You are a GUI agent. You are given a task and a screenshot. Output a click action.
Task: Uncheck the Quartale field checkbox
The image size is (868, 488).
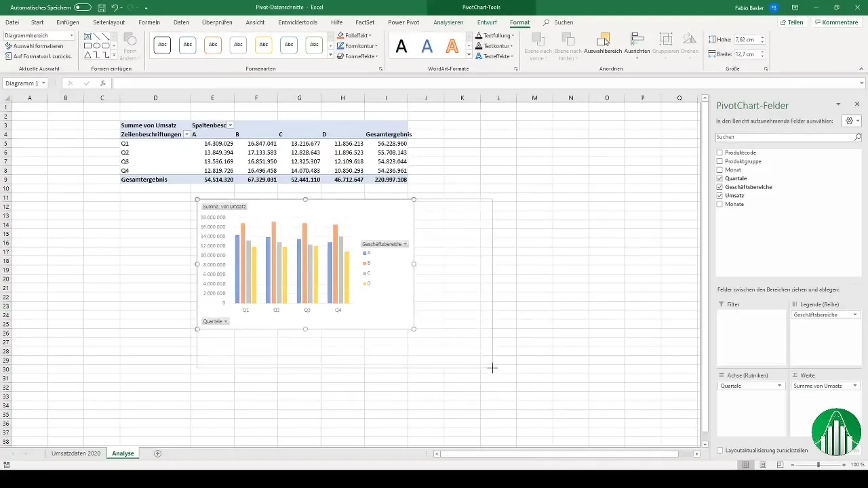719,178
